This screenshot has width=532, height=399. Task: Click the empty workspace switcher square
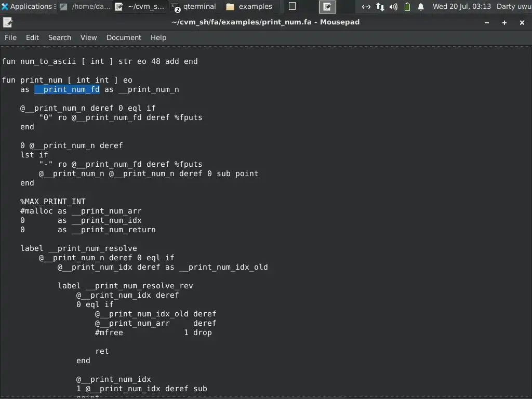(292, 6)
